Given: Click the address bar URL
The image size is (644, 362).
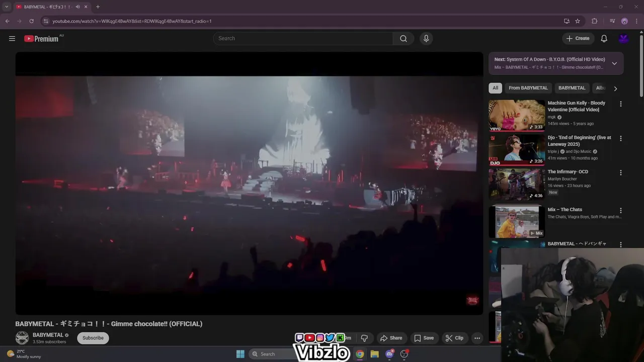Looking at the screenshot, I should [x=132, y=21].
